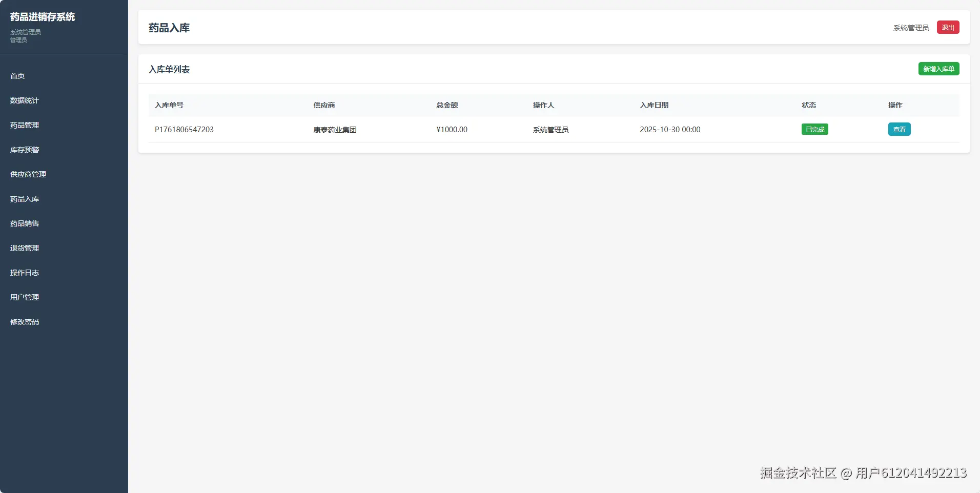Select 修改密码 to change password

[24, 322]
